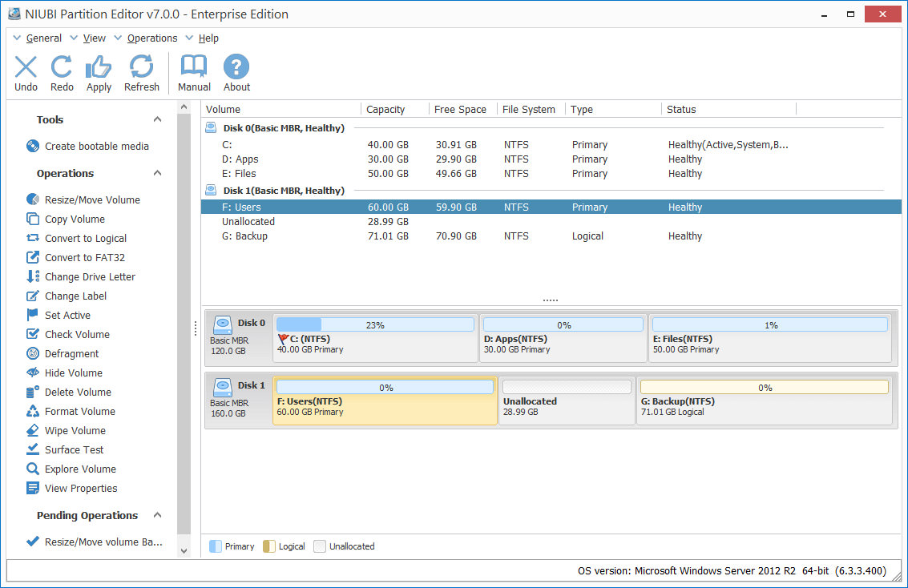Select the G: Backup row in volume list
Viewport: 908px width, 588px height.
551,236
